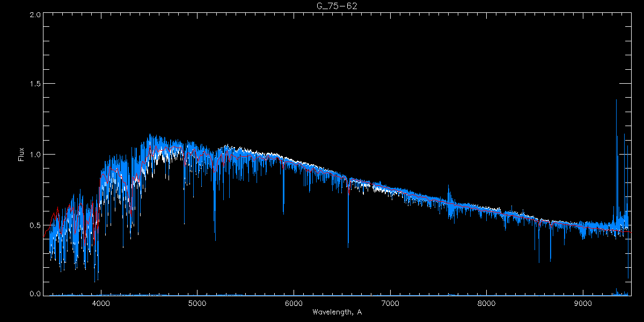Click the Flux y-axis label
Viewport: 644px width, 322px height.
click(x=21, y=155)
